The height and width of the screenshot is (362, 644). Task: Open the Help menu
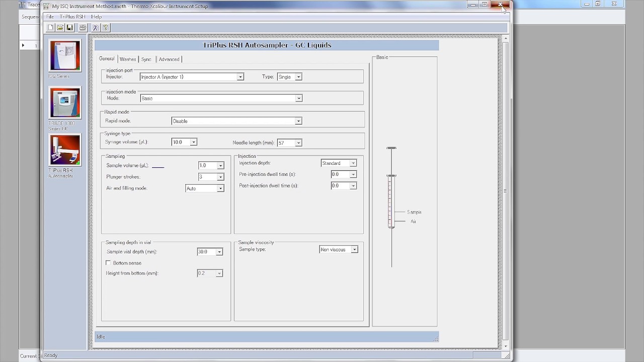pyautogui.click(x=96, y=17)
